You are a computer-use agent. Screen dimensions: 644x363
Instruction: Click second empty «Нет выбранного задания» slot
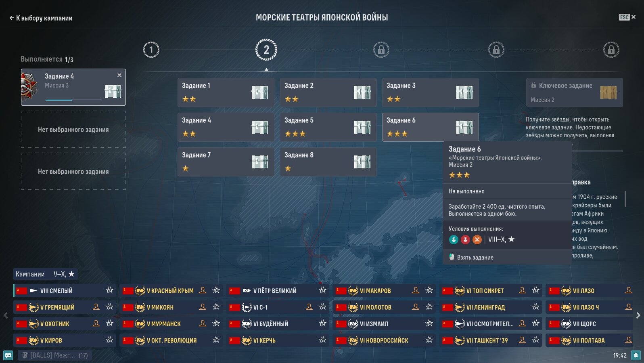pos(73,171)
